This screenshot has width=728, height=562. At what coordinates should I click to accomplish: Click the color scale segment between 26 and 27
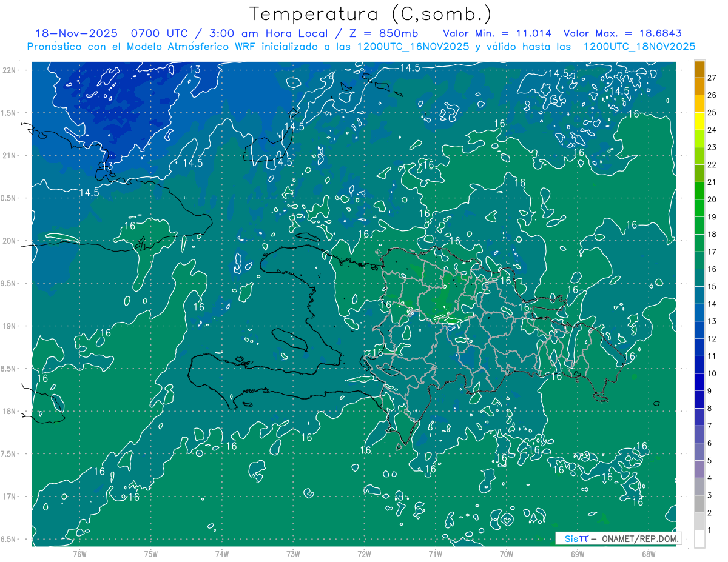699,86
